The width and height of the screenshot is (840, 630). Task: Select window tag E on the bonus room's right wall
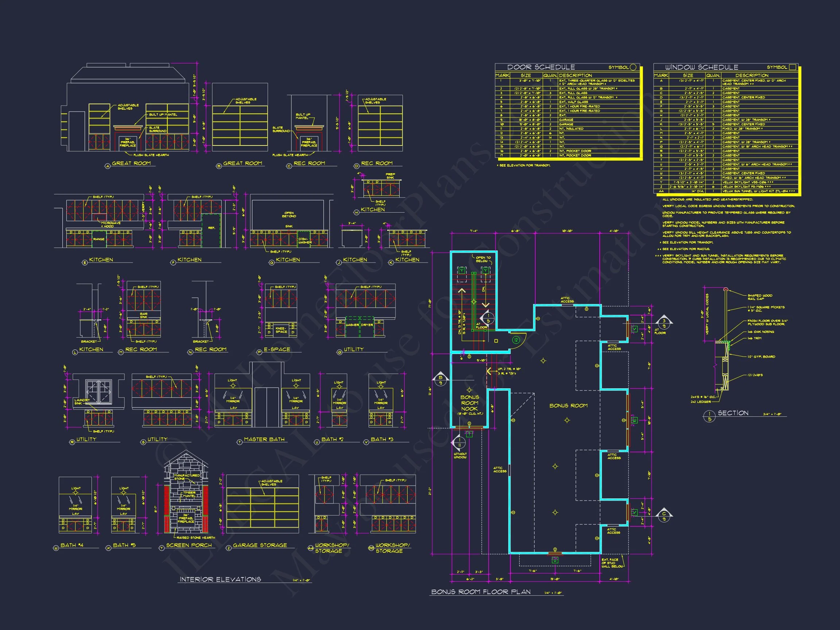[x=634, y=420]
